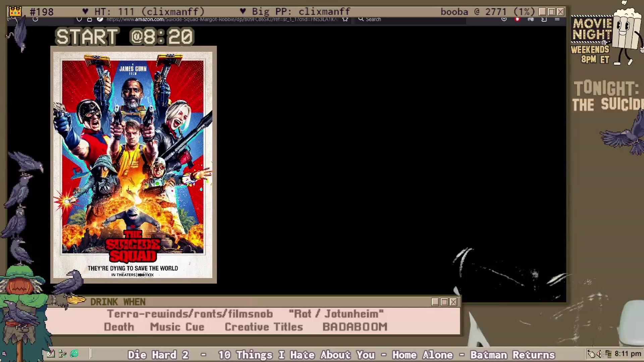Click The Suicide Squad movie poster
644x362 pixels.
point(133,165)
